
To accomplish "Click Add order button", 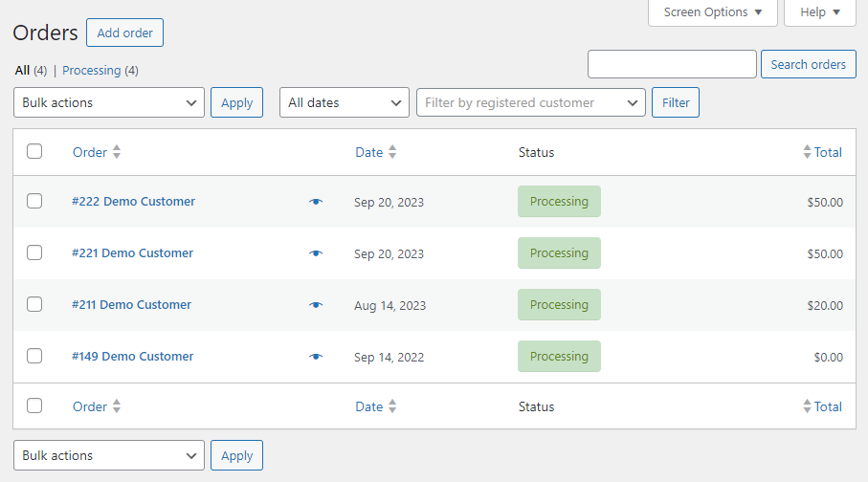I will click(124, 33).
